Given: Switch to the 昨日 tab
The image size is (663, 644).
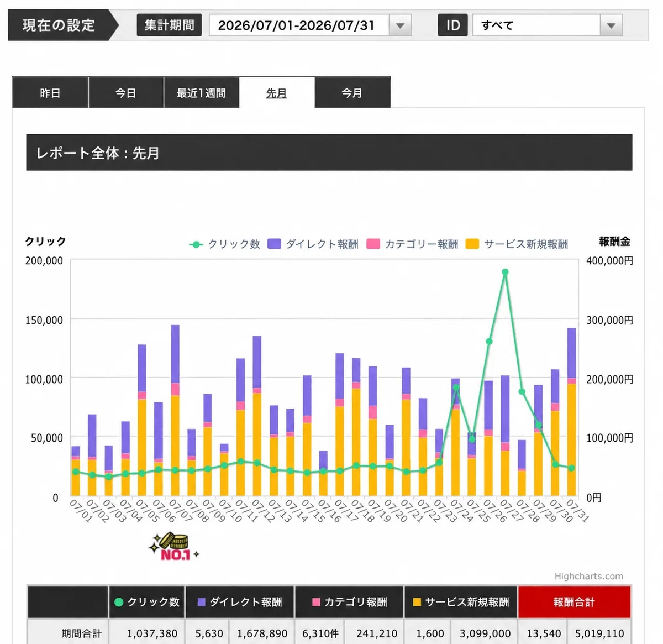Looking at the screenshot, I should click(x=50, y=93).
